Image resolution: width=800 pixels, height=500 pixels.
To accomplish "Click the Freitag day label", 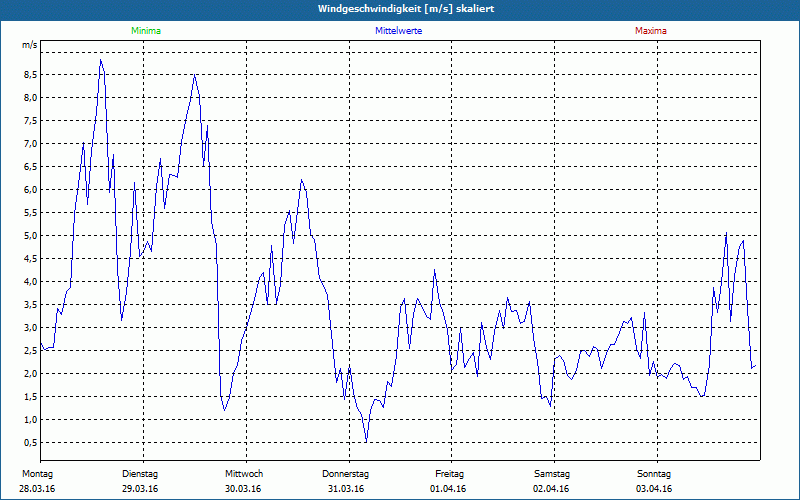I will (449, 474).
